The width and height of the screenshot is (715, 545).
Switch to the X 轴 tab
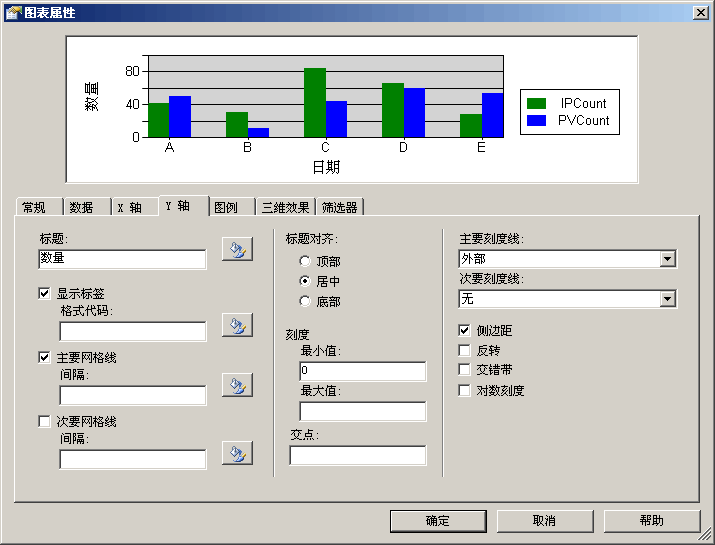pos(135,208)
